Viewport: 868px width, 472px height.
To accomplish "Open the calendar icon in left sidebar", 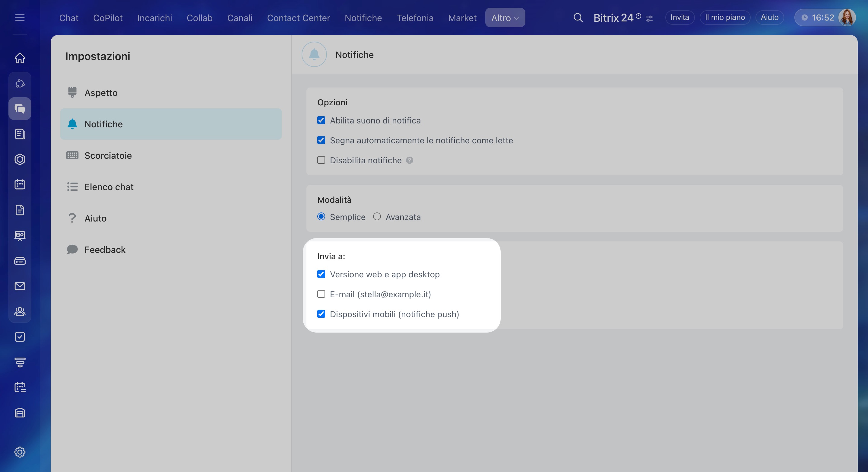I will coord(20,184).
